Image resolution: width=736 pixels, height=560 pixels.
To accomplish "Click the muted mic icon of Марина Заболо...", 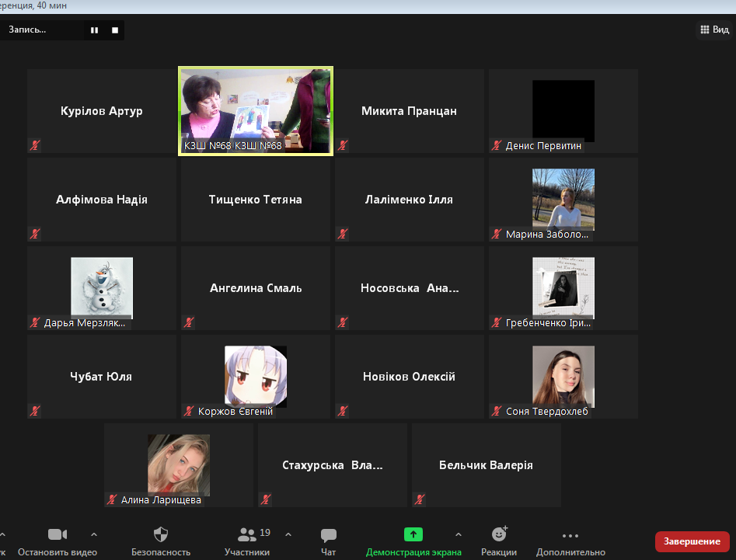I will click(x=497, y=234).
